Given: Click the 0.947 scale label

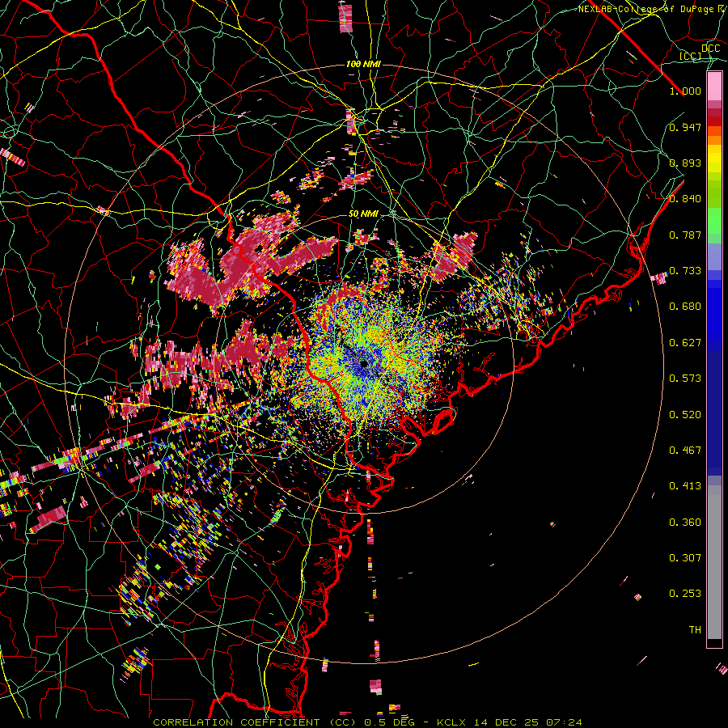Looking at the screenshot, I should [685, 127].
